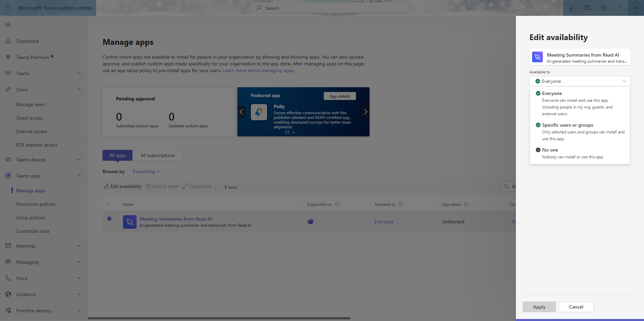Click the Apply button

pos(539,307)
